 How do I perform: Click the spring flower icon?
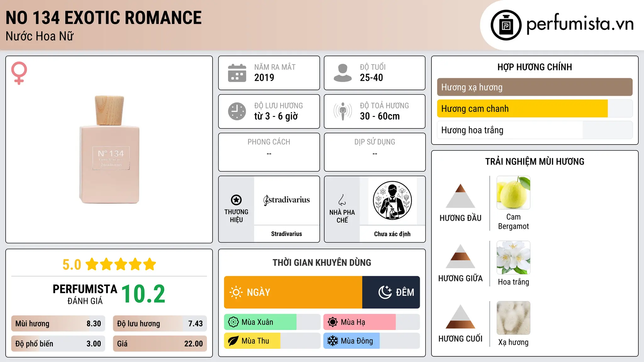(233, 322)
